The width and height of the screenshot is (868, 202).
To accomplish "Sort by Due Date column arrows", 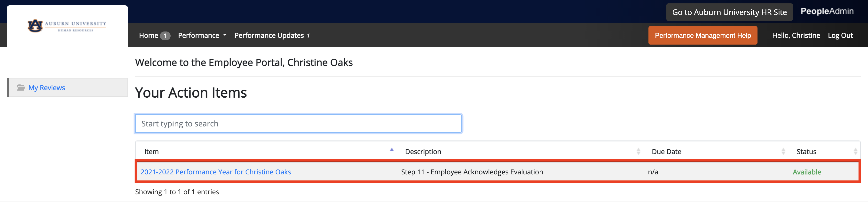I will pyautogui.click(x=783, y=152).
